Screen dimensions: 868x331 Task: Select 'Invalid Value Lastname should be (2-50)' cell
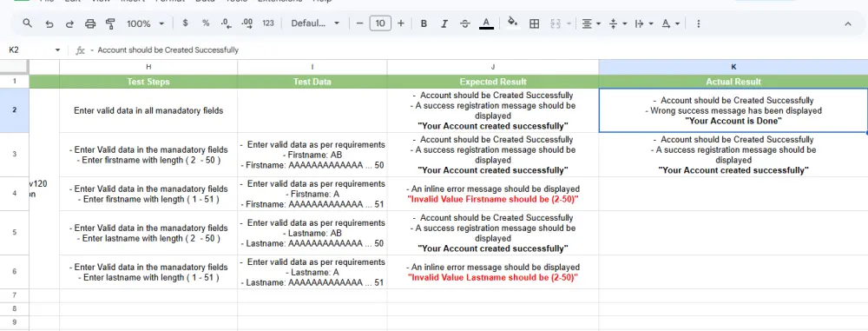click(x=493, y=272)
